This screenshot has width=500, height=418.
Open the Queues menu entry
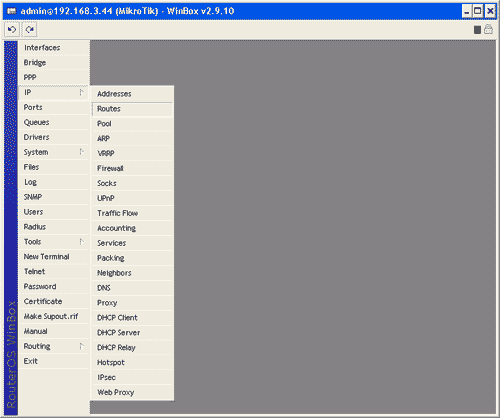coord(54,122)
